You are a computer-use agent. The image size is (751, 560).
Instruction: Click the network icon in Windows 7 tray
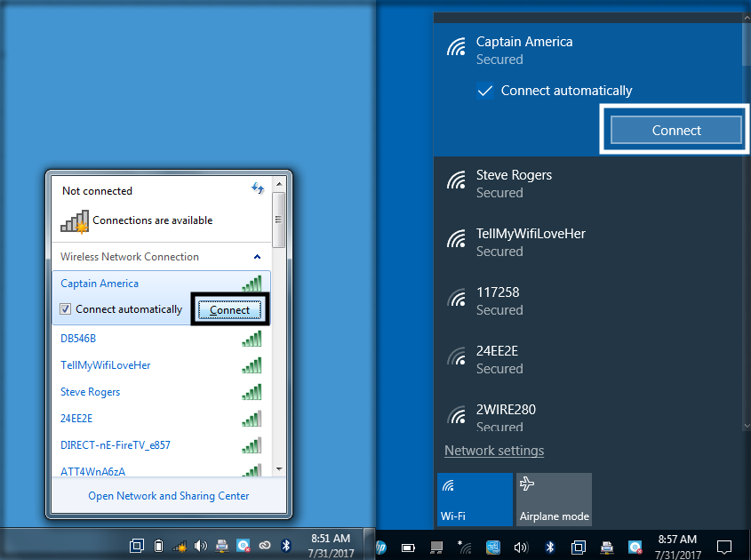[x=180, y=546]
